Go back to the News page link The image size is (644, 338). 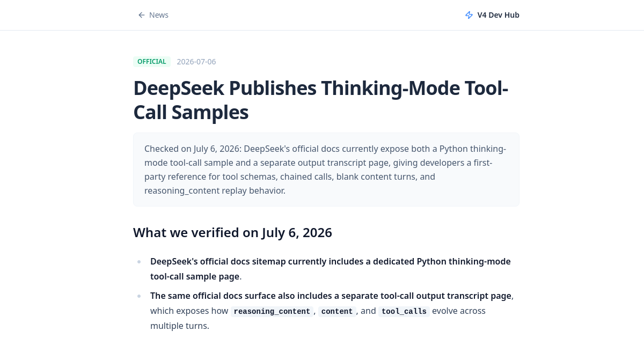point(153,15)
